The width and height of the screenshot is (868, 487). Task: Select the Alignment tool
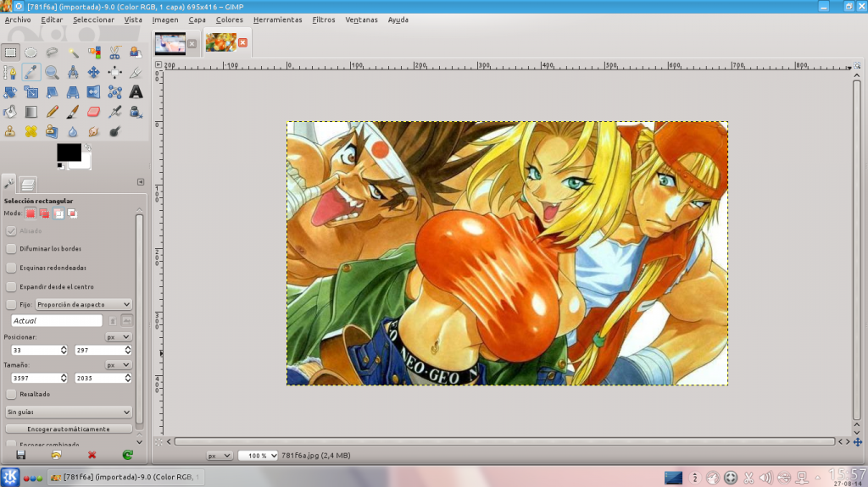click(114, 73)
